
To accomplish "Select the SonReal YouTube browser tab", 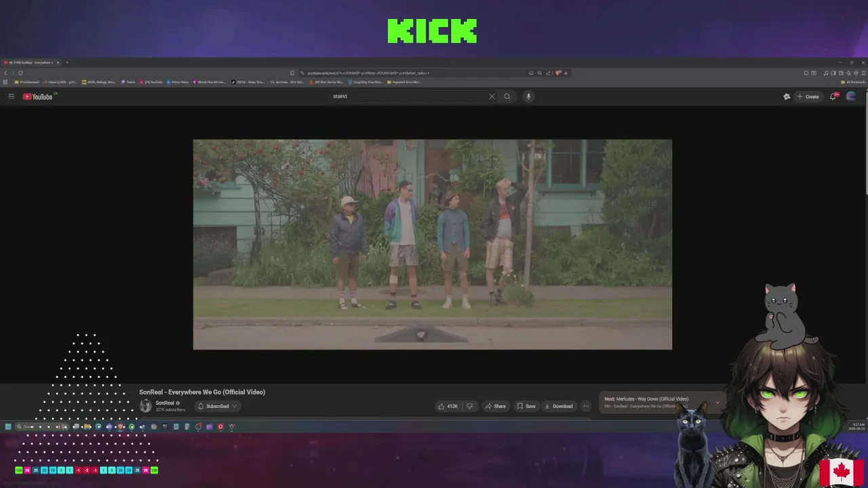I will tap(32, 62).
